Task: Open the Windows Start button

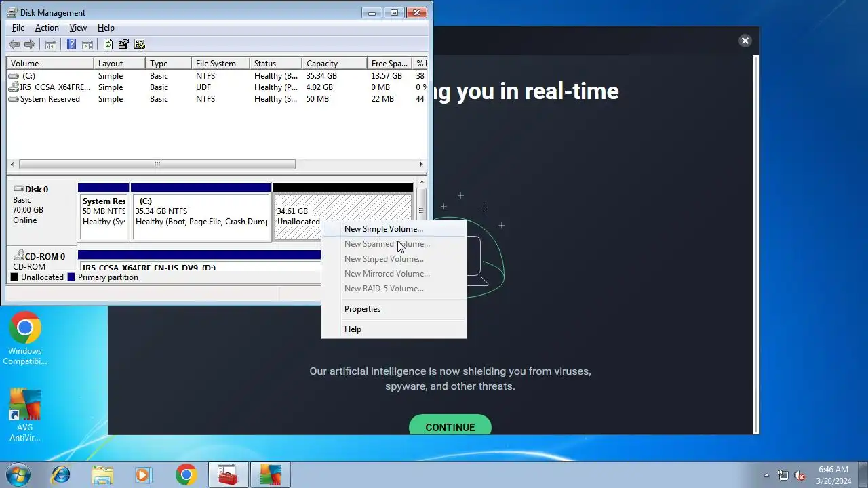Action: [18, 474]
